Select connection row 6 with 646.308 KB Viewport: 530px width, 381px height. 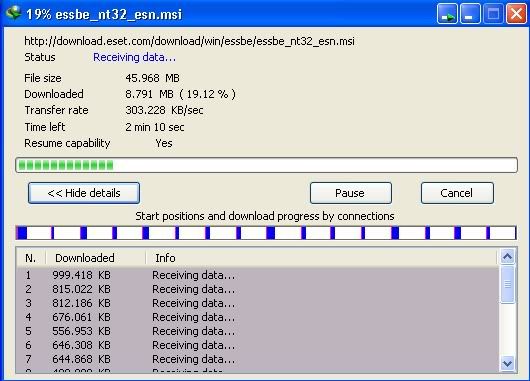tap(258, 345)
